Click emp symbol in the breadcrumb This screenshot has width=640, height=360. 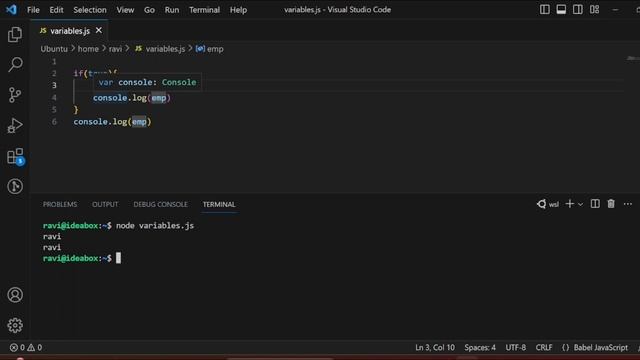point(215,49)
